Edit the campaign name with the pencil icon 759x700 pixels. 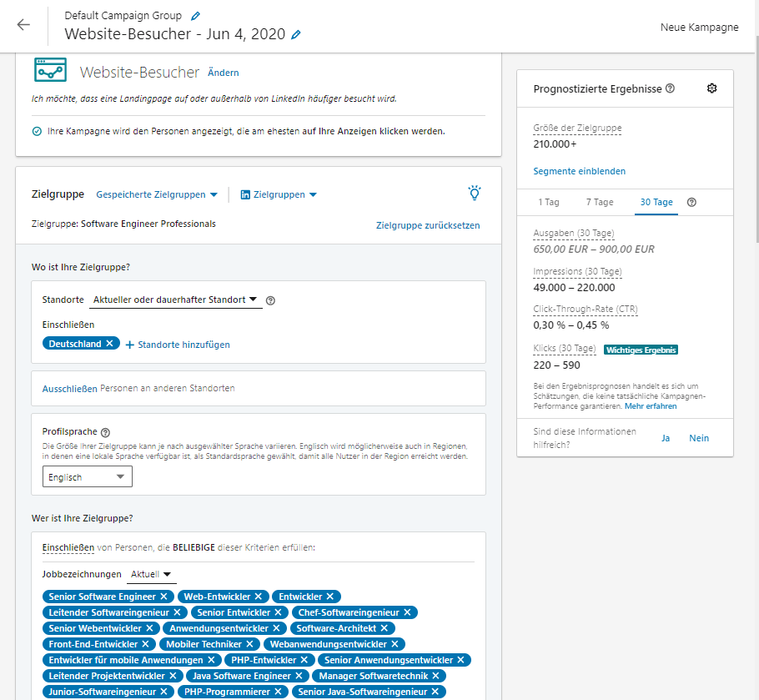point(294,37)
